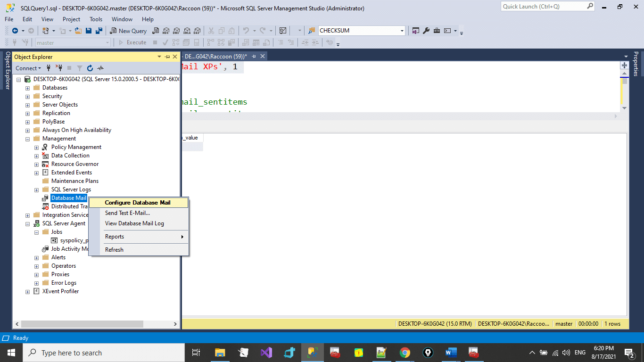Screen dimensions: 644x362
Task: Connect to a server with the plug icon
Action: (x=49, y=68)
